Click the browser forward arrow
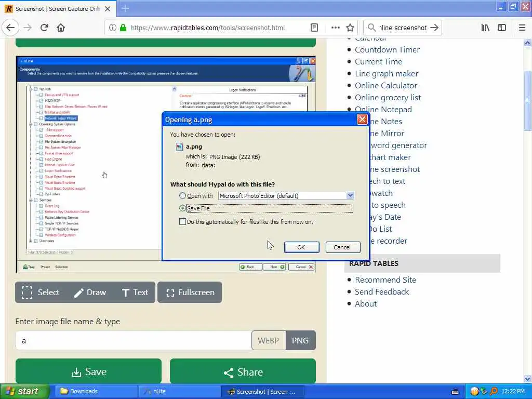532x399 pixels. click(28, 28)
